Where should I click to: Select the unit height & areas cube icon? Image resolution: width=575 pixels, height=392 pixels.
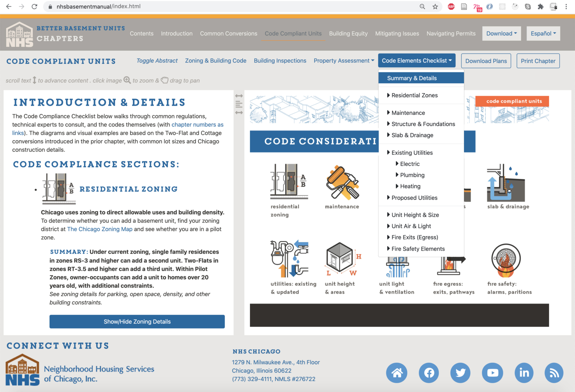coord(341,259)
